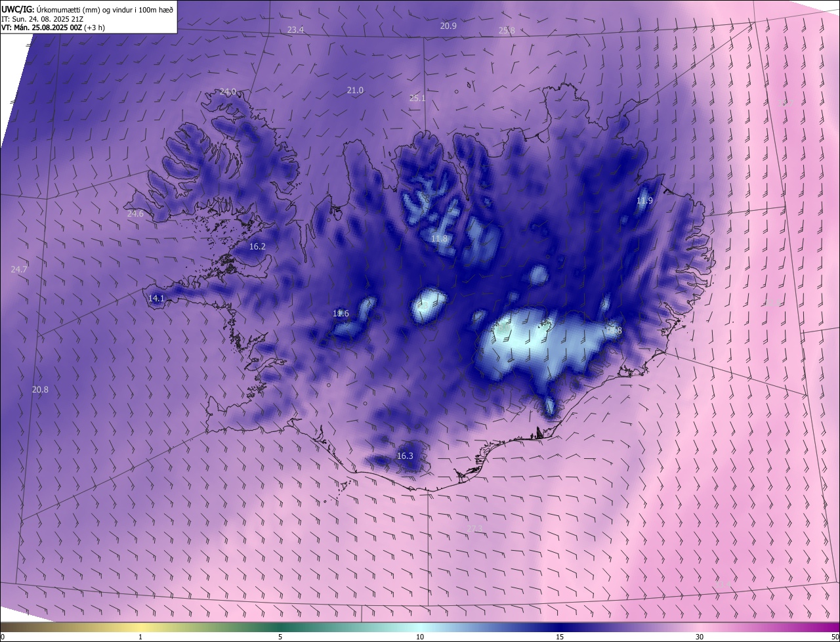Click the color scale tick label 5
This screenshot has height=642, width=840.
click(280, 637)
